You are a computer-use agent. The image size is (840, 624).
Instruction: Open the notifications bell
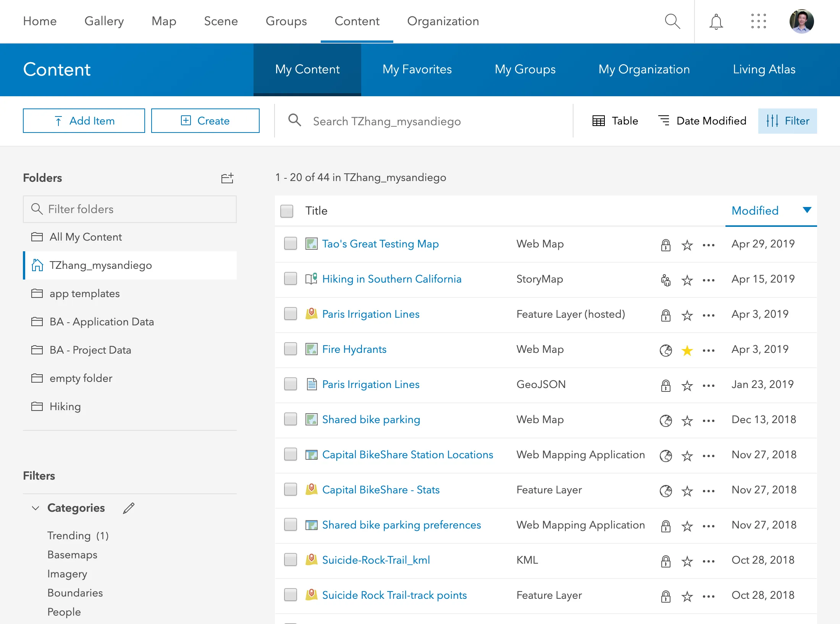tap(716, 21)
